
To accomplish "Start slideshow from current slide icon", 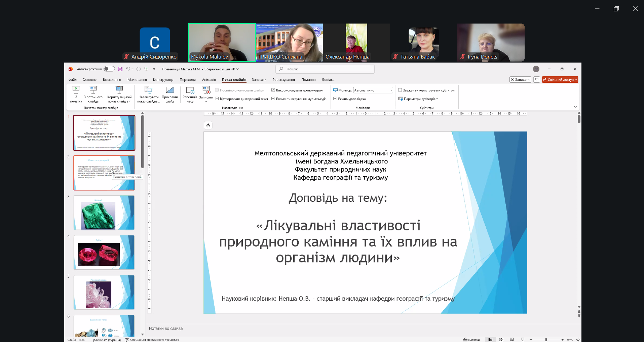I will [x=93, y=90].
